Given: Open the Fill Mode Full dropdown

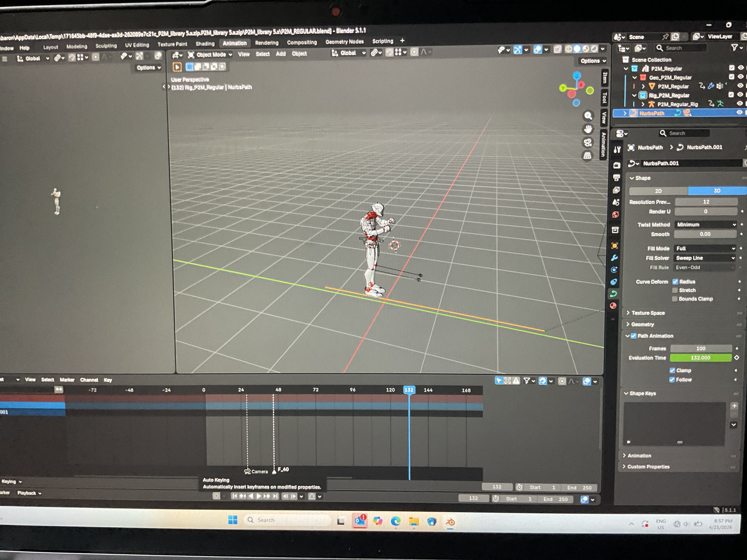Looking at the screenshot, I should click(x=705, y=249).
